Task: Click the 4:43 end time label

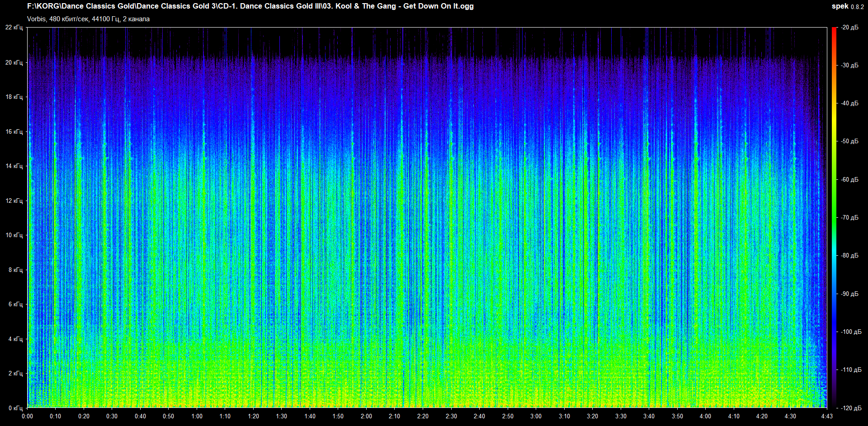Action: tap(827, 416)
